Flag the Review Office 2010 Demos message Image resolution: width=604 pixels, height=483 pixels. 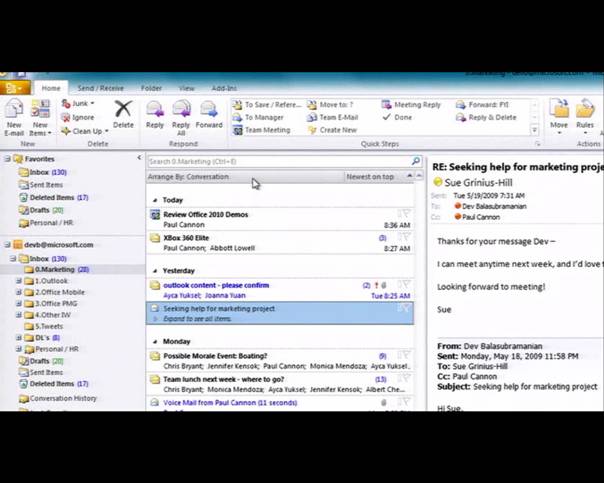[404, 214]
